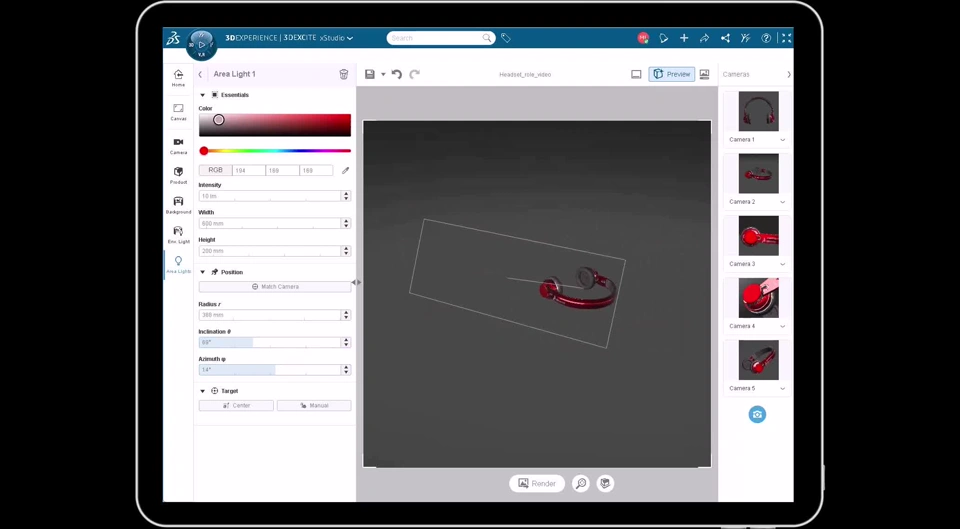
Task: Open the help question mark icon
Action: point(766,38)
